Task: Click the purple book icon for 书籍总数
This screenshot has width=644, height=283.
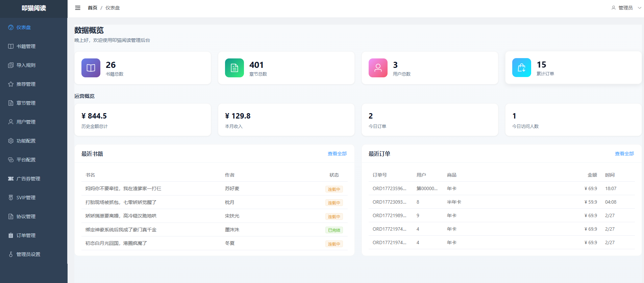Action: (91, 68)
